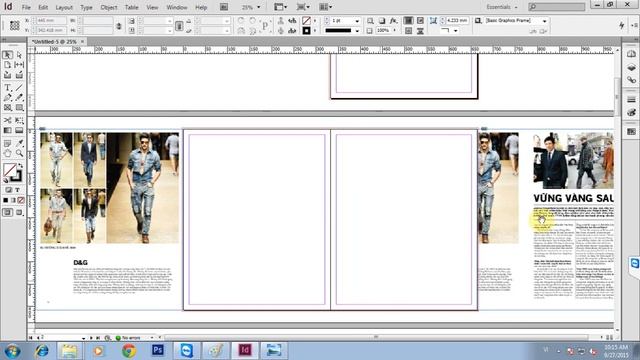Go to last page button
640x360 pixels.
(98, 338)
